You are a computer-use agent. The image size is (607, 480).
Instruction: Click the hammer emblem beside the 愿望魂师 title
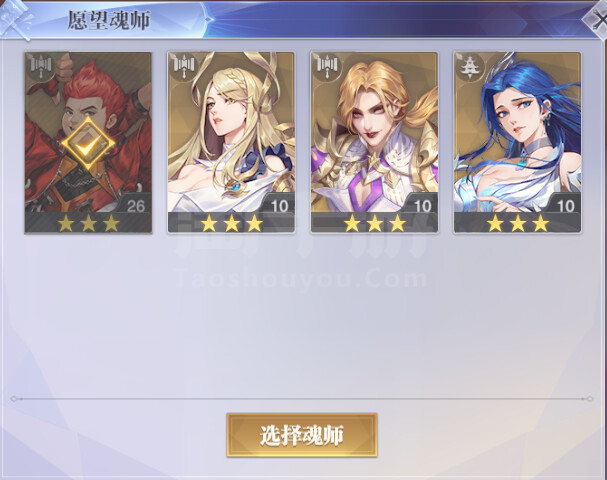pyautogui.click(x=15, y=19)
